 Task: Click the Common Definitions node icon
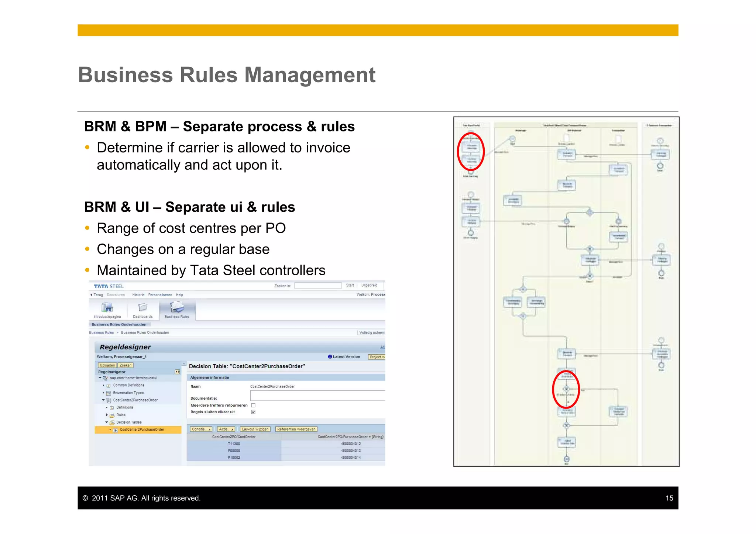point(109,385)
